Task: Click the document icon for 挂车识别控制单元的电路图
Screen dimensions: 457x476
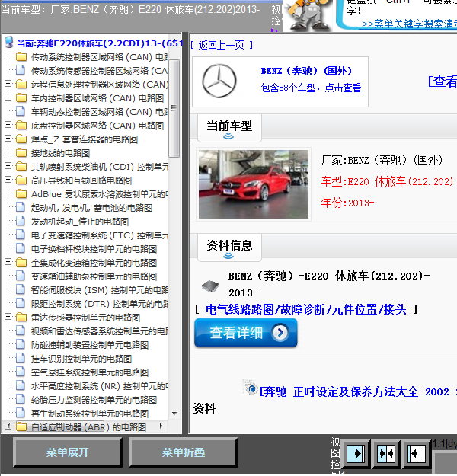Action: point(21,358)
